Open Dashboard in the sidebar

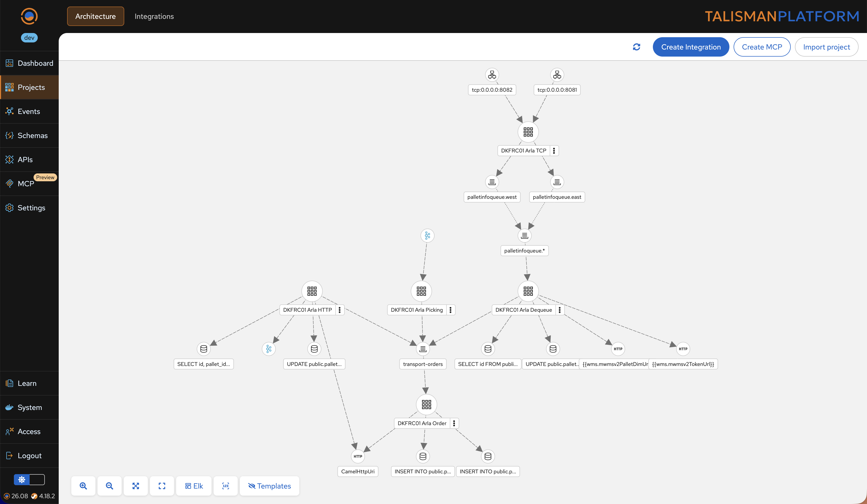point(29,63)
